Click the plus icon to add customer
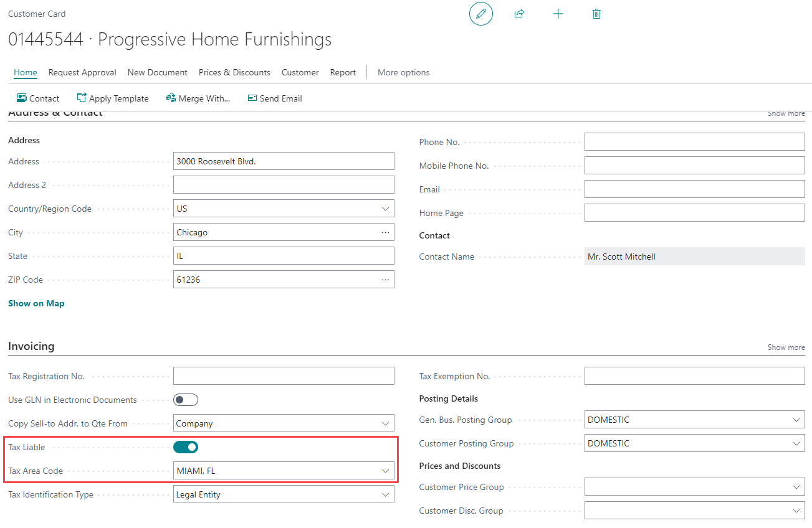This screenshot has width=812, height=528. pyautogui.click(x=558, y=14)
